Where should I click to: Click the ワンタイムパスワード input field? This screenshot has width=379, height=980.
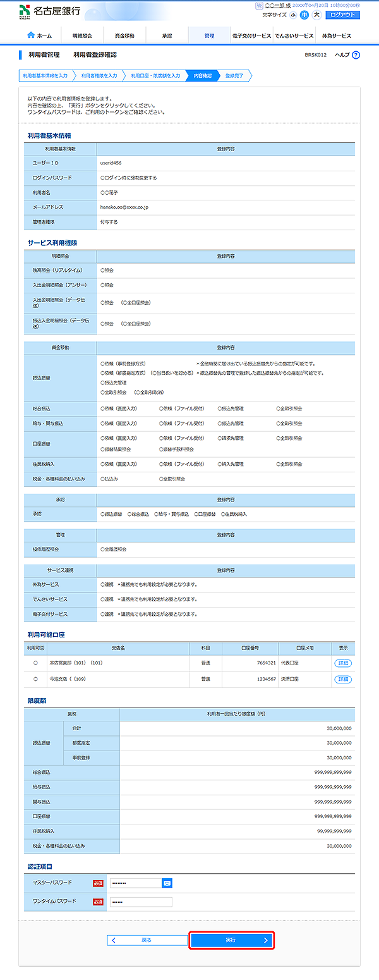(x=141, y=902)
